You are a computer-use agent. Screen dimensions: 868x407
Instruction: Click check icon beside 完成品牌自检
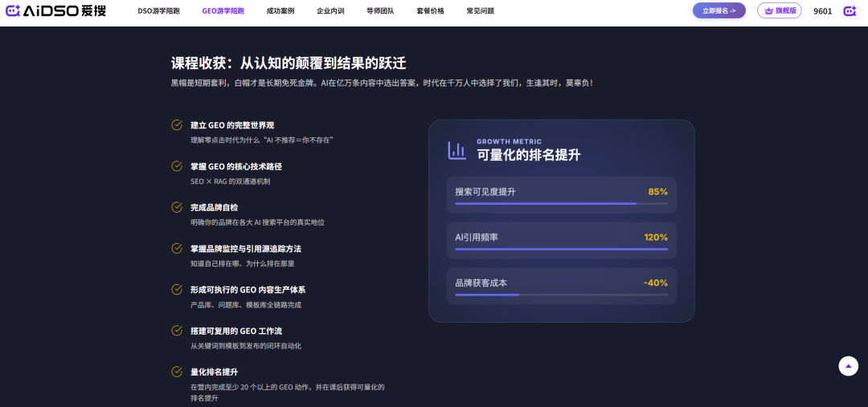(177, 207)
